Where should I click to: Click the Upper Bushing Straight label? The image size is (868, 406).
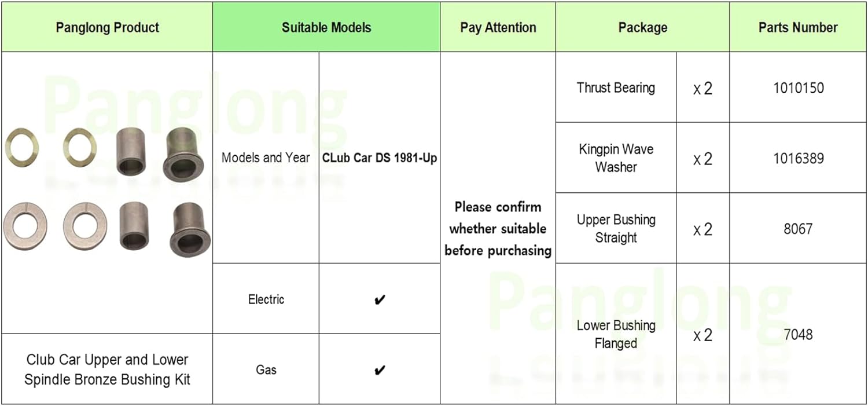tap(616, 229)
